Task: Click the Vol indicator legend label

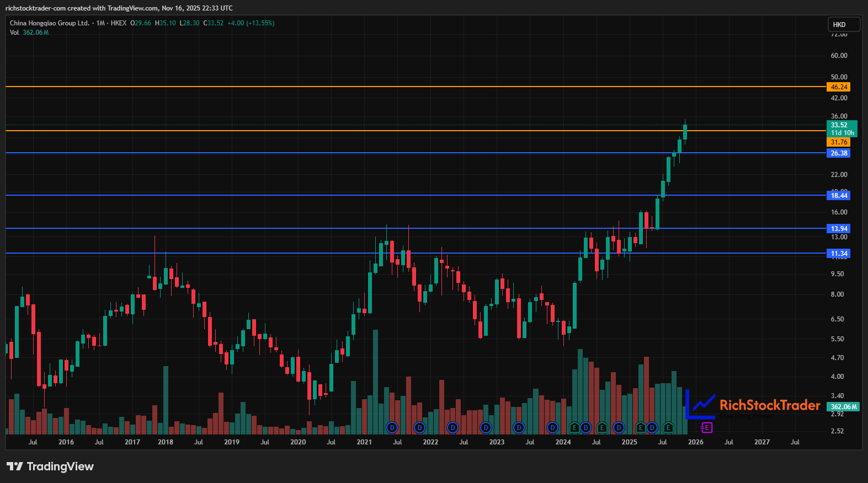Action: 14,33
